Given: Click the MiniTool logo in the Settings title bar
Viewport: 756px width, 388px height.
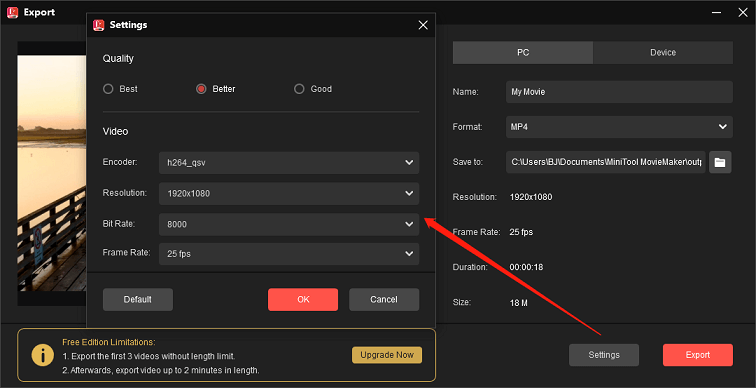Looking at the screenshot, I should pos(98,25).
